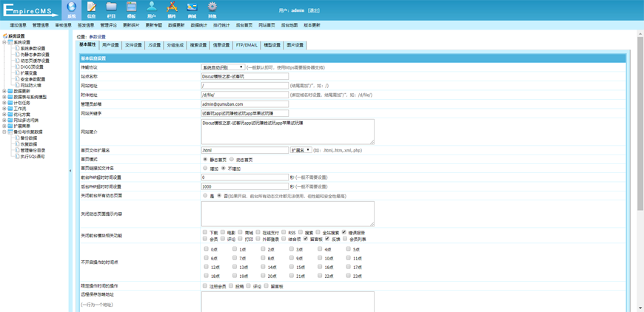Uncheck the 错误报告 checkbox
The image size is (644, 312).
point(343,232)
